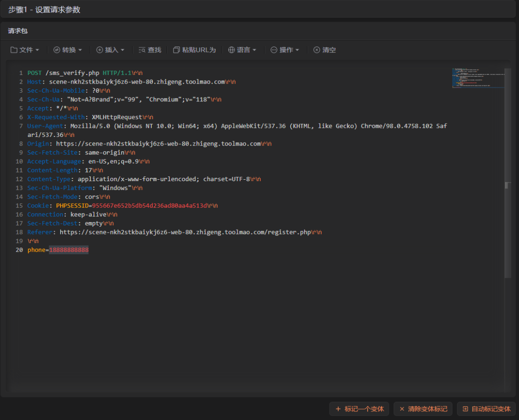519x420 pixels.
Task: Click the 操作 ellipsis circle icon
Action: coord(274,50)
